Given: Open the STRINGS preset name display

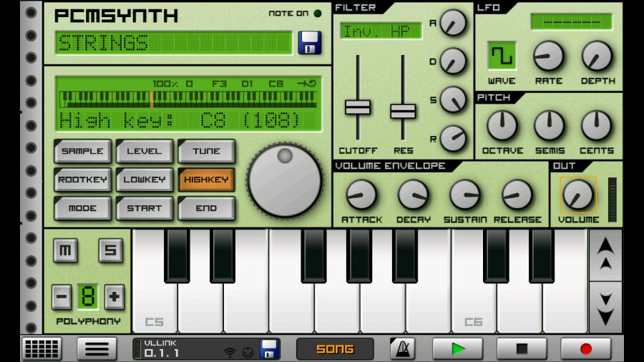Looking at the screenshot, I should (x=174, y=43).
